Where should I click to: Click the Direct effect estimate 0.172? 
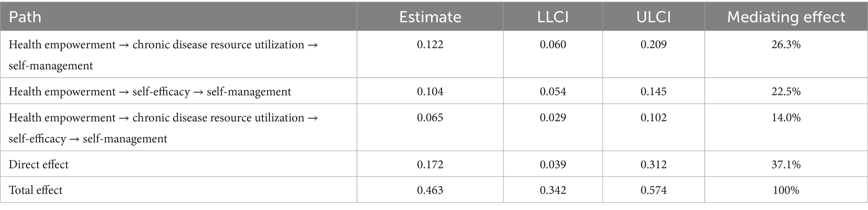pos(430,164)
